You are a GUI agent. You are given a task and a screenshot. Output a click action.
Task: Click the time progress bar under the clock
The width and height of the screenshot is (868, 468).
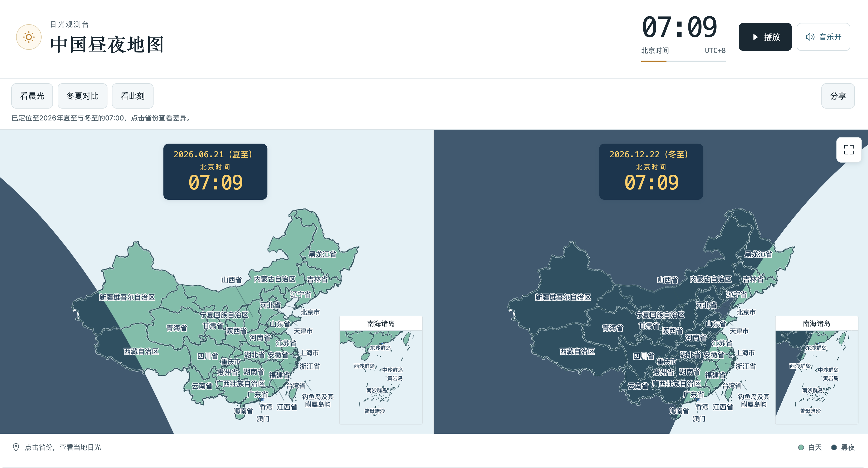click(683, 61)
